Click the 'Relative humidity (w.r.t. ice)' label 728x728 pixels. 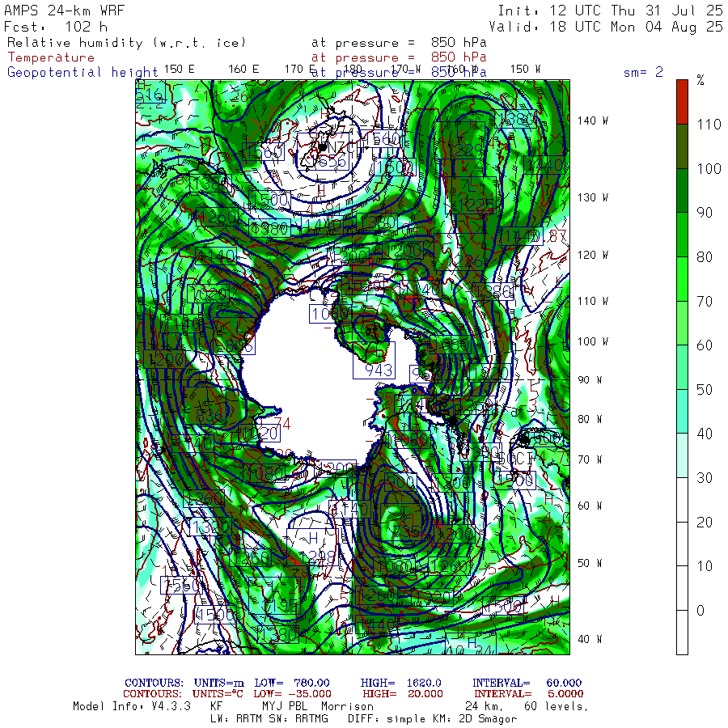click(x=126, y=43)
